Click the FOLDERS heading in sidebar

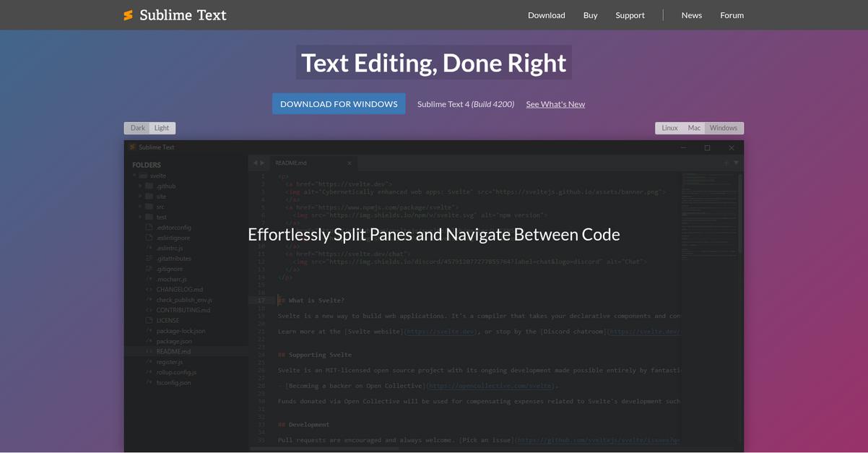tap(147, 165)
